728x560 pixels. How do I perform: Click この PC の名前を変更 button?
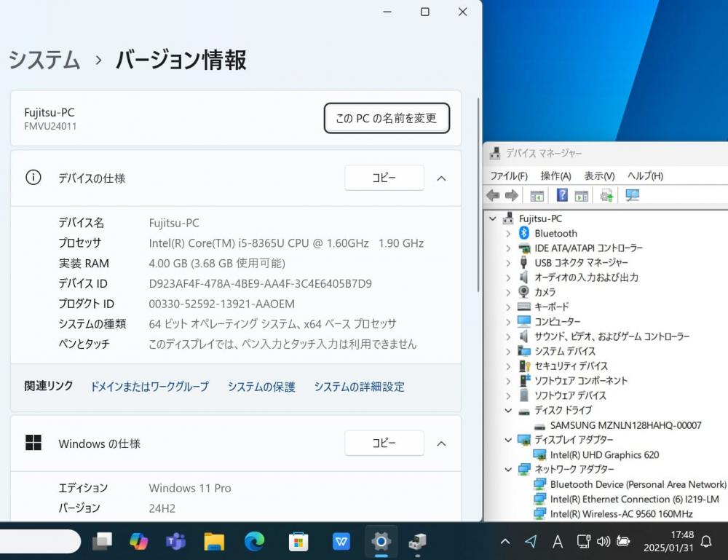[387, 119]
